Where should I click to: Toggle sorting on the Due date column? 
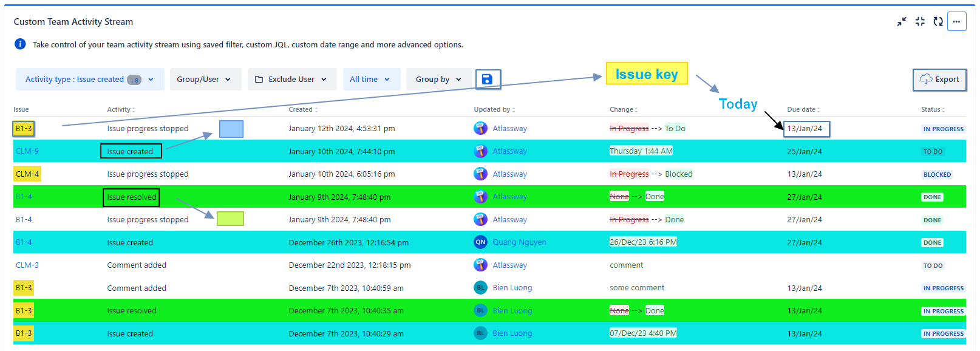click(803, 110)
